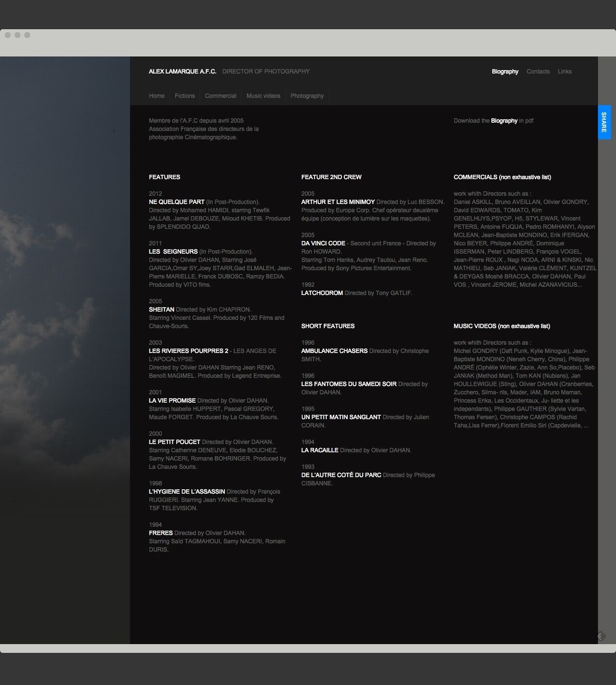Select the Biography top menu link

click(505, 72)
